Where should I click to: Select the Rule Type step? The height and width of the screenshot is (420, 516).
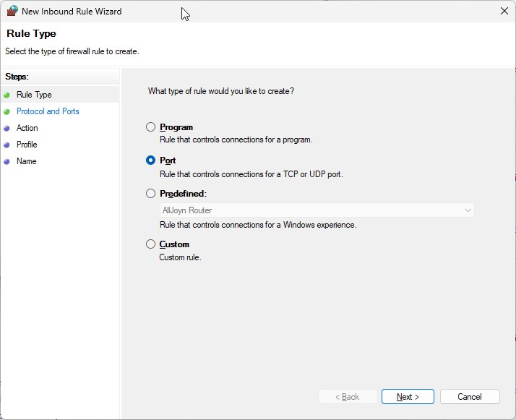[x=34, y=95]
